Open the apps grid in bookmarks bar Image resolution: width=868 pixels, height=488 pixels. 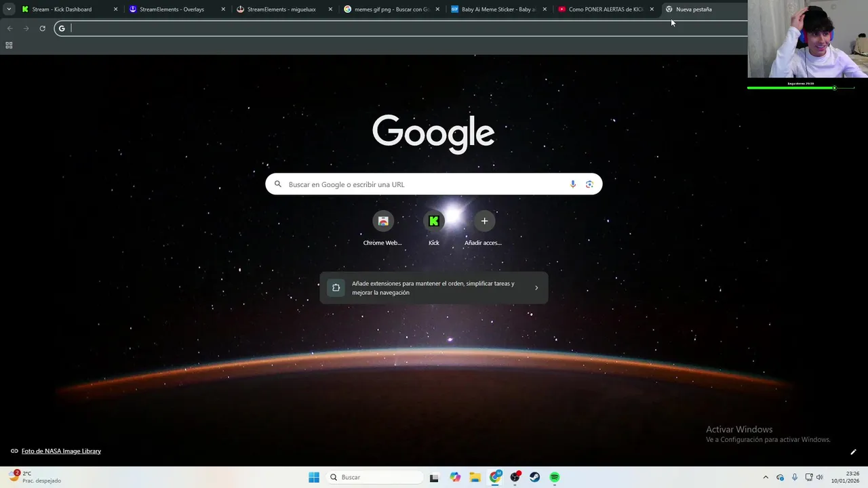coord(9,45)
